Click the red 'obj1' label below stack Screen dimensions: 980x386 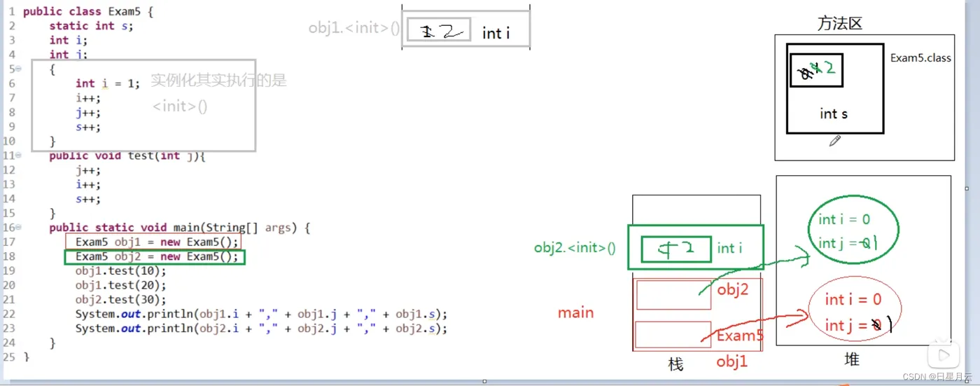point(732,362)
